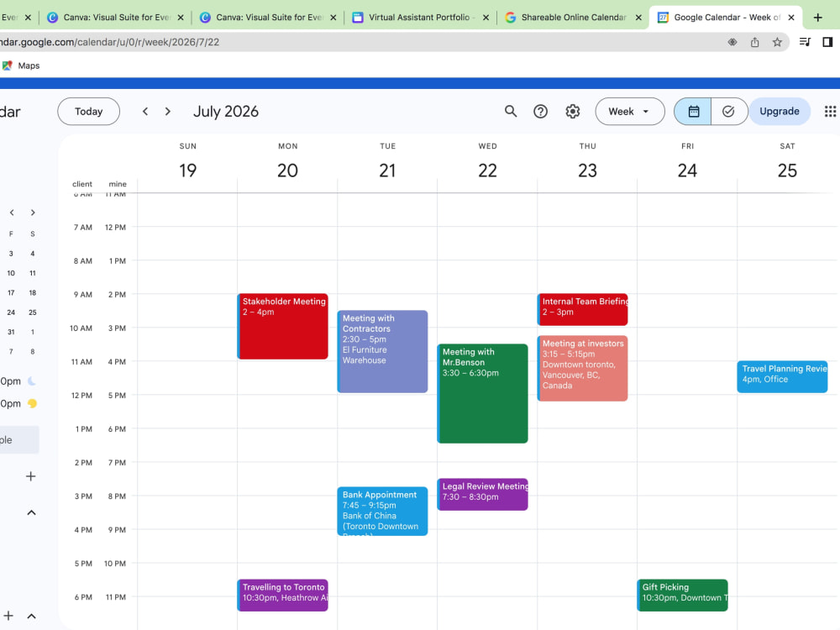840x630 pixels.
Task: Click the Upgrade button
Action: tap(779, 112)
